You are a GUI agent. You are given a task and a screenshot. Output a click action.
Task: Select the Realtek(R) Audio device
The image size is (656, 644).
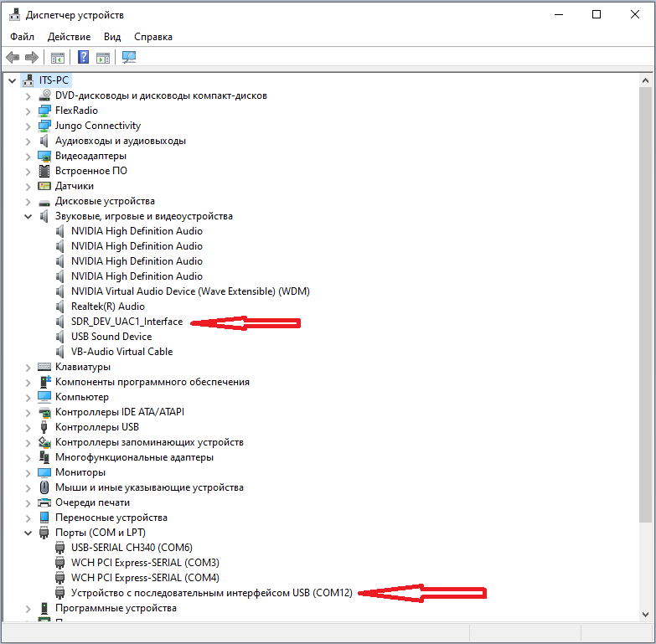(108, 307)
